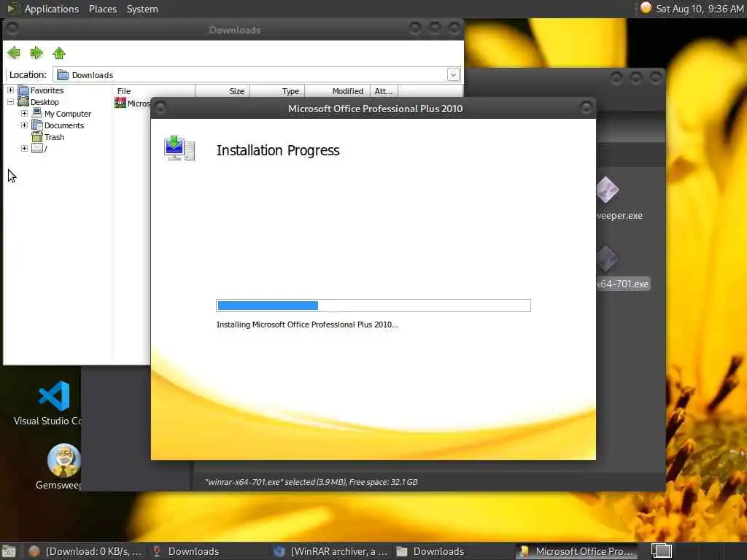
Task: Sort by the Modified column header
Action: (x=337, y=91)
